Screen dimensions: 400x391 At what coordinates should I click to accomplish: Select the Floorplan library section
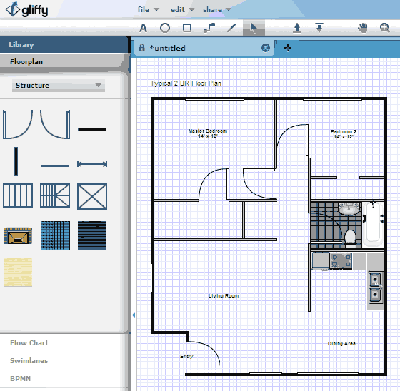pos(63,61)
